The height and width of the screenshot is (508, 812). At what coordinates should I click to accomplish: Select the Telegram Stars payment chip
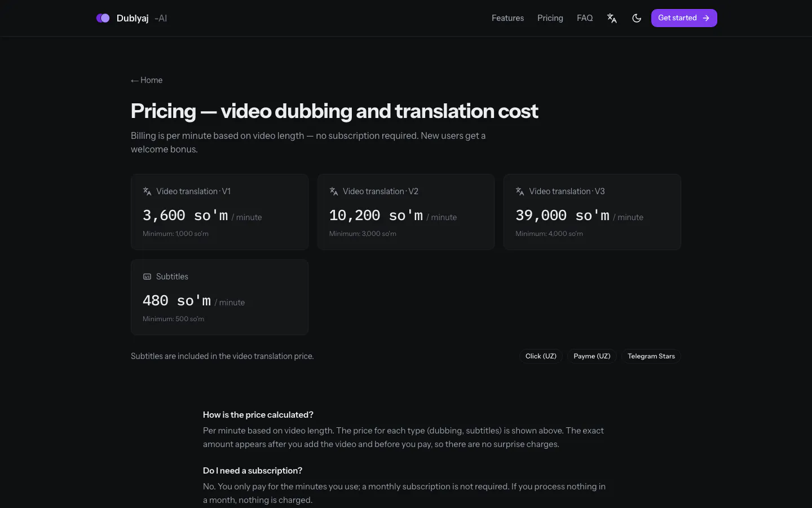click(651, 356)
